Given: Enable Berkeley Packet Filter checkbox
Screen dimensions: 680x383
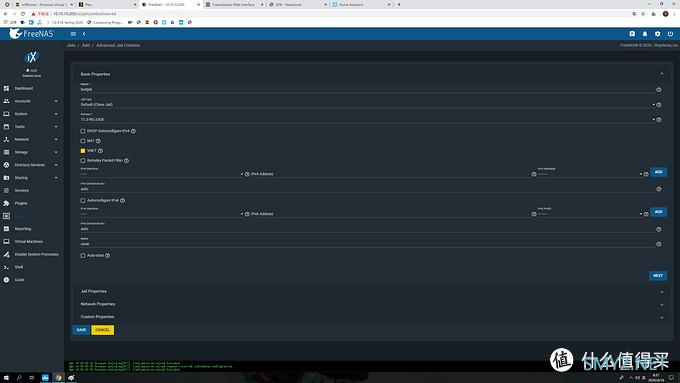Looking at the screenshot, I should click(83, 160).
